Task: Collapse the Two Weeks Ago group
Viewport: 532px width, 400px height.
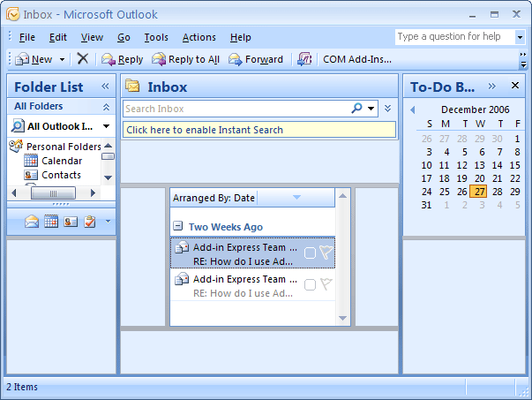Action: click(x=178, y=226)
